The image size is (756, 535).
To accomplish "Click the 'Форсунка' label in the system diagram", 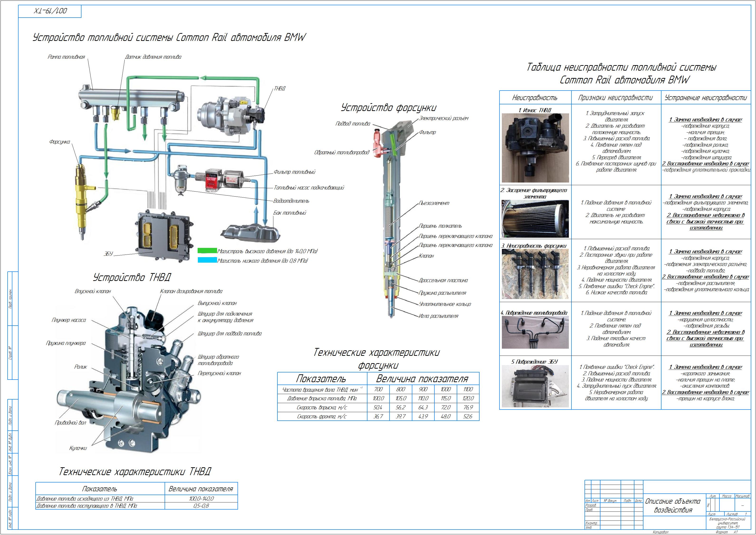I will click(60, 142).
